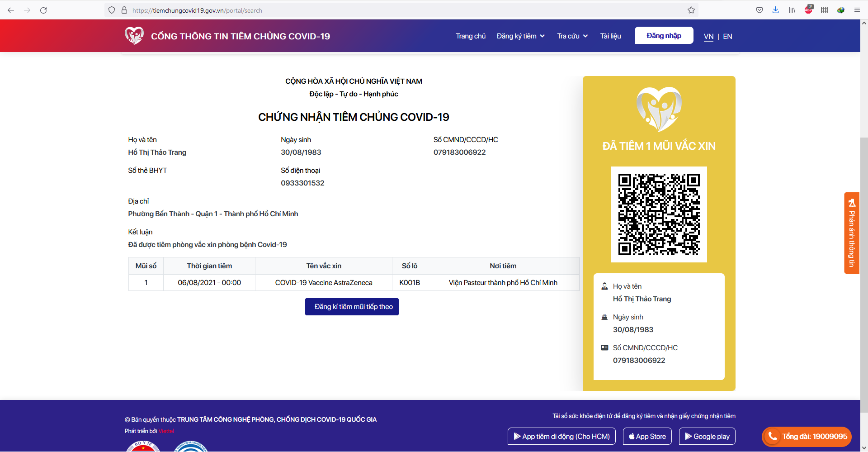Screen dimensions: 868x452
Task: Click the Viettel developer link in footer
Action: 166,431
